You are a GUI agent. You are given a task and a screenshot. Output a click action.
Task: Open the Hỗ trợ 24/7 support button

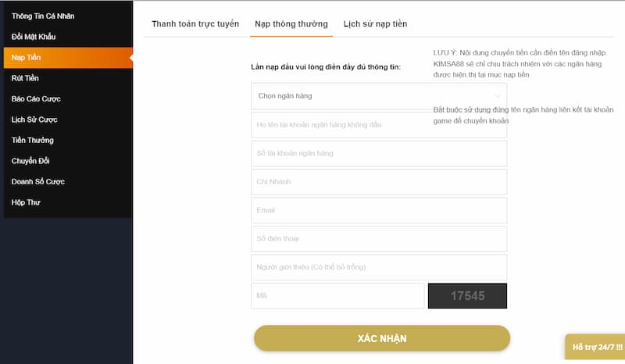pyautogui.click(x=597, y=347)
